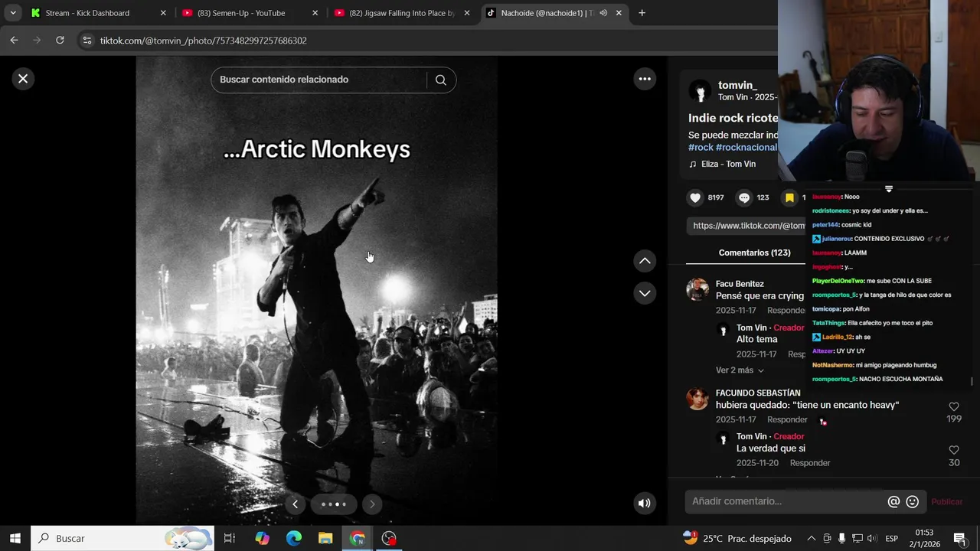The image size is (980, 551).
Task: Open Microsoft Edge from taskbar
Action: (294, 538)
